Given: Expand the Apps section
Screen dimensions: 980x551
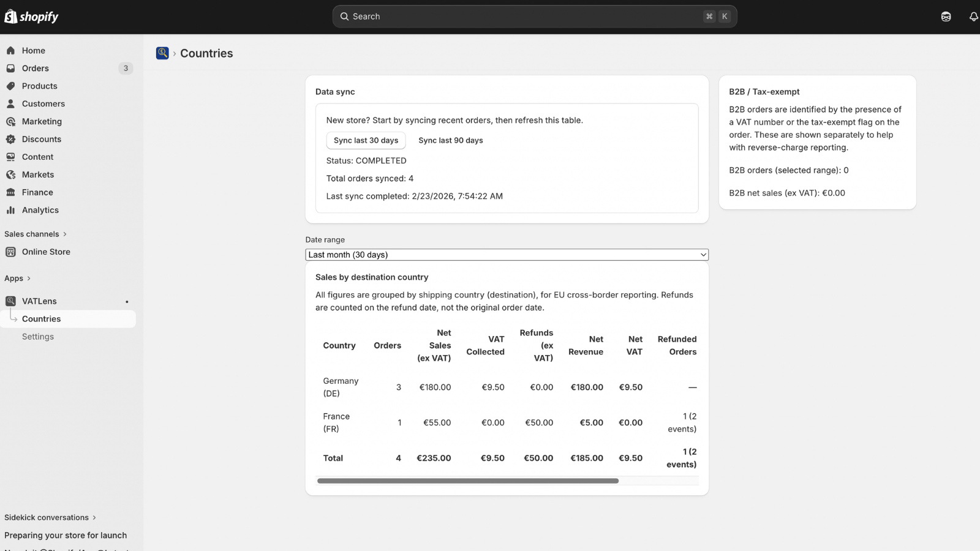Looking at the screenshot, I should coord(17,278).
